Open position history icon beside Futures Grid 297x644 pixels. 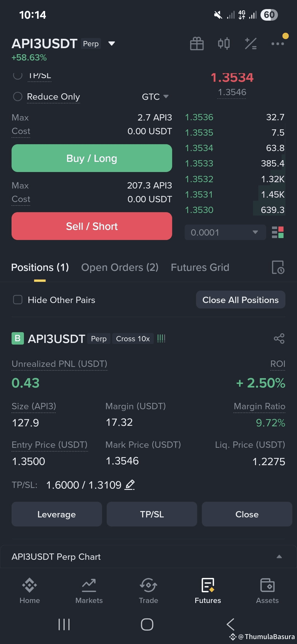pyautogui.click(x=278, y=267)
